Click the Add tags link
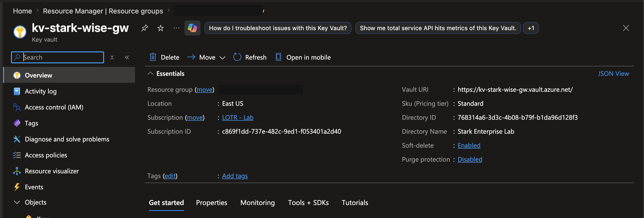 pos(235,176)
